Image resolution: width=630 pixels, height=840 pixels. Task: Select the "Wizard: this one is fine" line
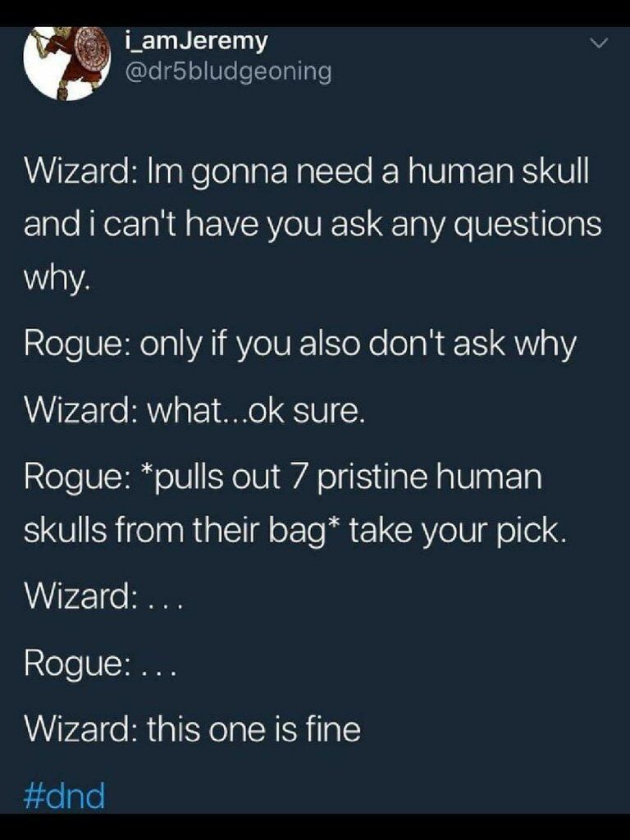192,729
